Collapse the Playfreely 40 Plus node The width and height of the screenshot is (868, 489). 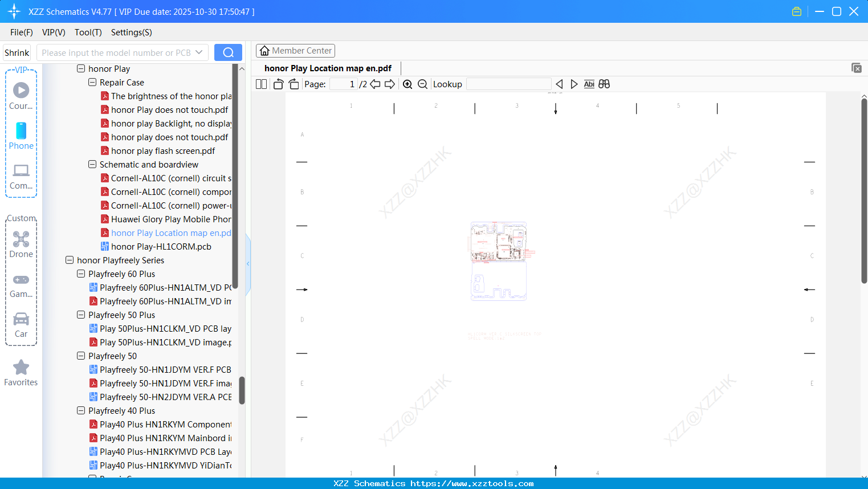point(81,410)
